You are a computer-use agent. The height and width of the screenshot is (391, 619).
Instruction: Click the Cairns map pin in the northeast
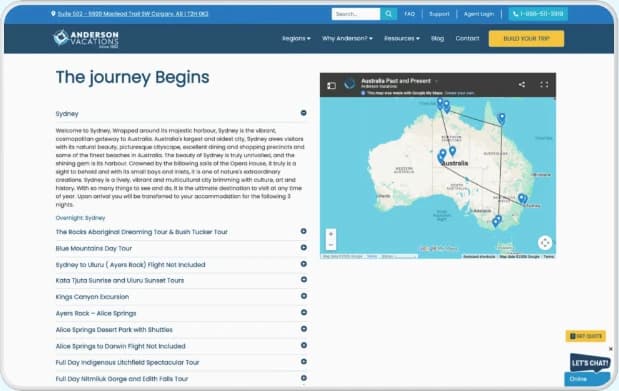(x=501, y=118)
